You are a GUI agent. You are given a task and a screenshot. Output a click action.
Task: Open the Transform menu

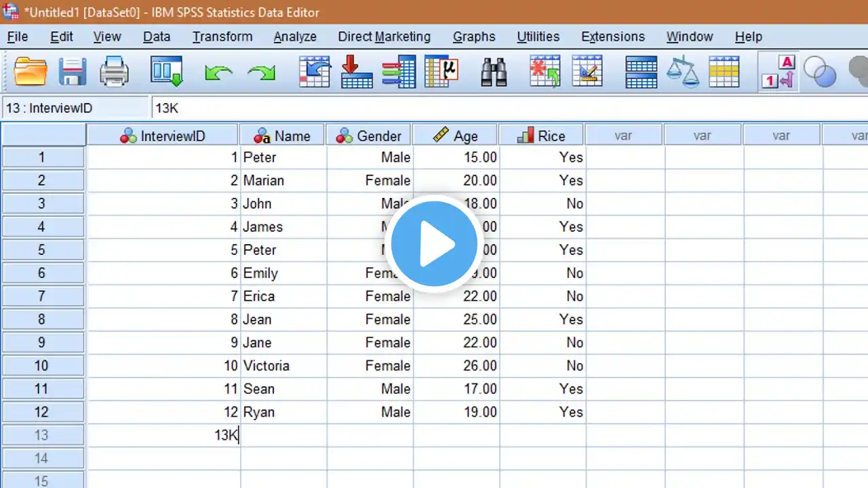click(222, 37)
